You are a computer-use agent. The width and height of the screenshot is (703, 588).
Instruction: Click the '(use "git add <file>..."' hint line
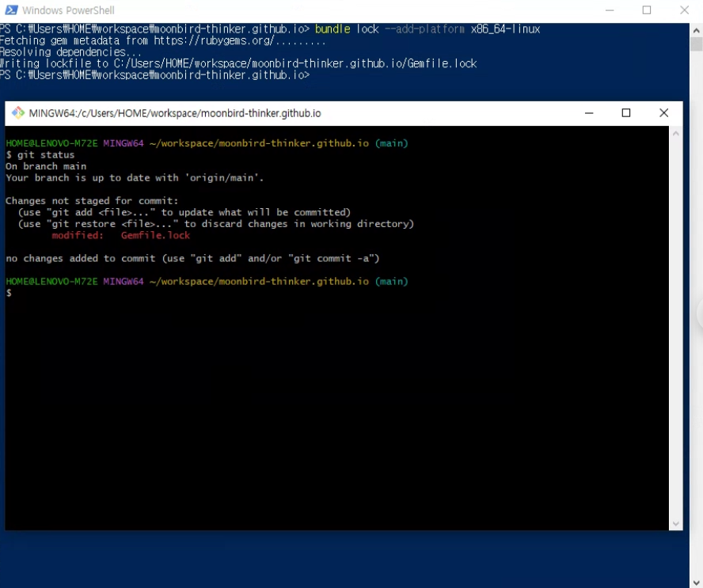point(184,212)
